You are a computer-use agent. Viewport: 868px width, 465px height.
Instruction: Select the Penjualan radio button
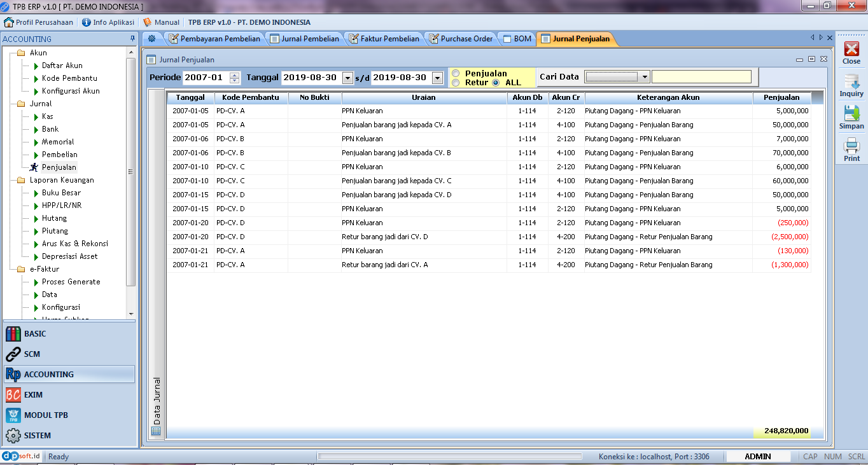click(456, 73)
